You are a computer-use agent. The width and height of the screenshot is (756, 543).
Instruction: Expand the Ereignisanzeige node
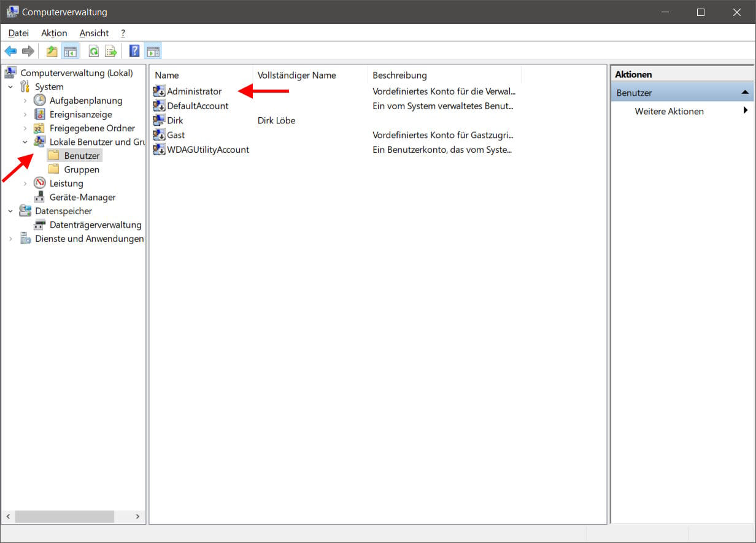pyautogui.click(x=25, y=115)
